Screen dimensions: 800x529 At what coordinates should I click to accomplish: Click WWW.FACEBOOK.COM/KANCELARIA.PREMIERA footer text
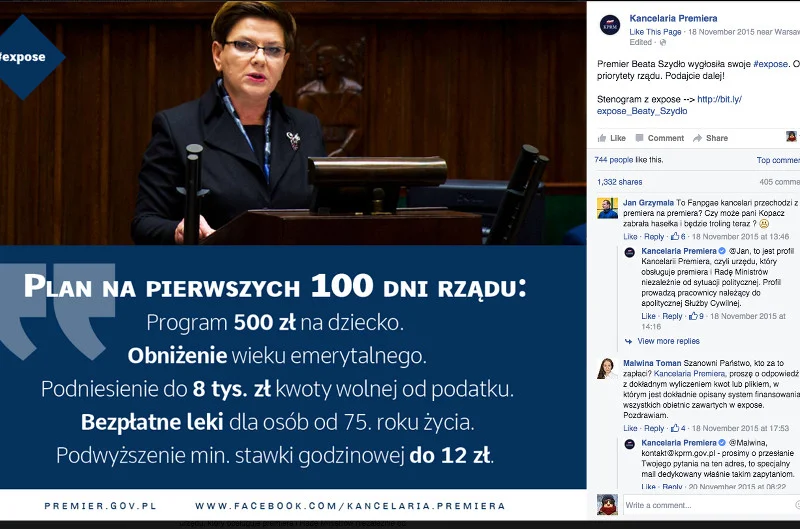(x=350, y=506)
